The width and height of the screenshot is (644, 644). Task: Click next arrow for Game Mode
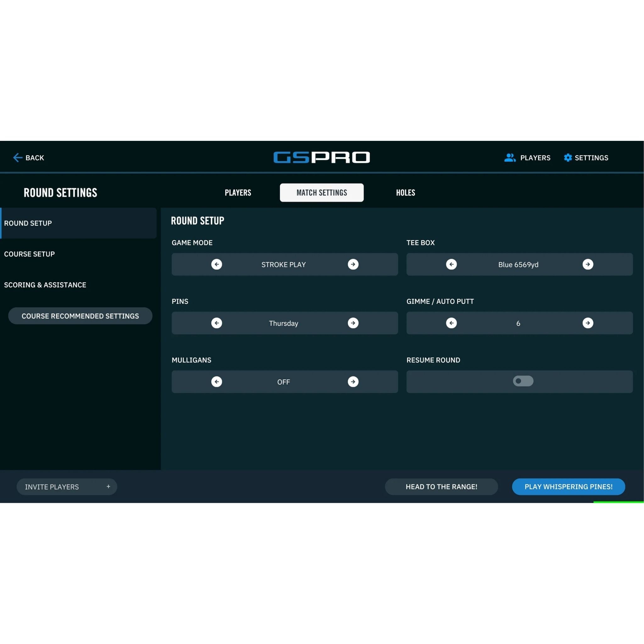[x=353, y=264]
